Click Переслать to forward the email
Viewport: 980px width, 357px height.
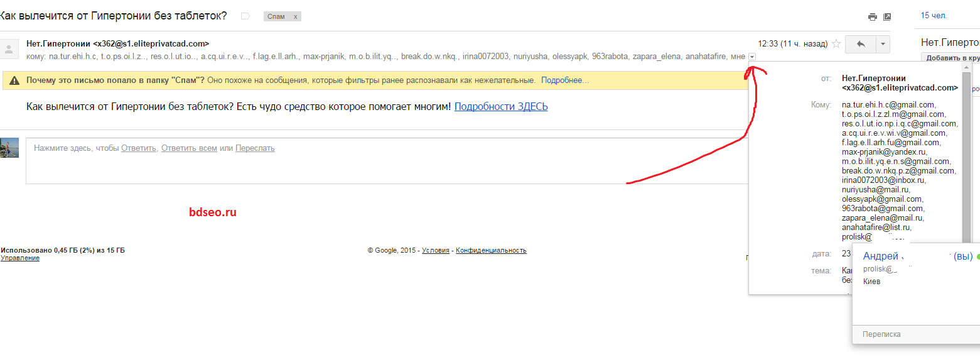click(x=255, y=148)
